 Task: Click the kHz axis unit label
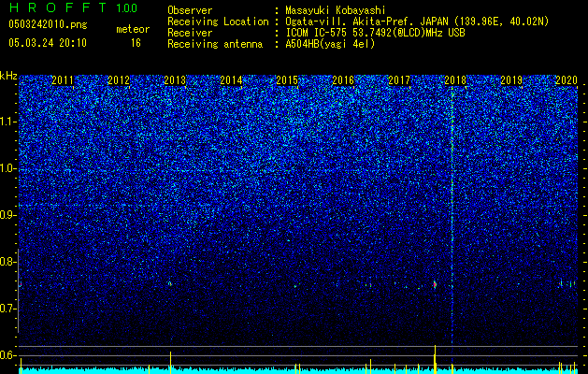(x=8, y=76)
